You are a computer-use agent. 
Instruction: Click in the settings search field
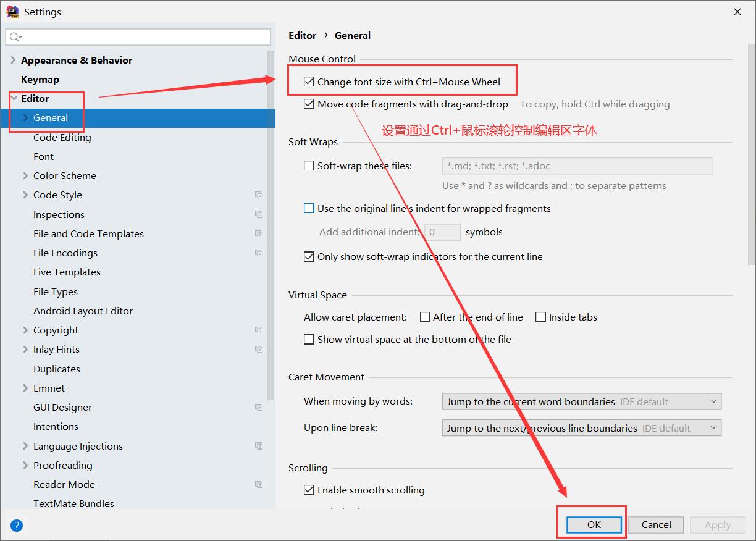(x=138, y=37)
